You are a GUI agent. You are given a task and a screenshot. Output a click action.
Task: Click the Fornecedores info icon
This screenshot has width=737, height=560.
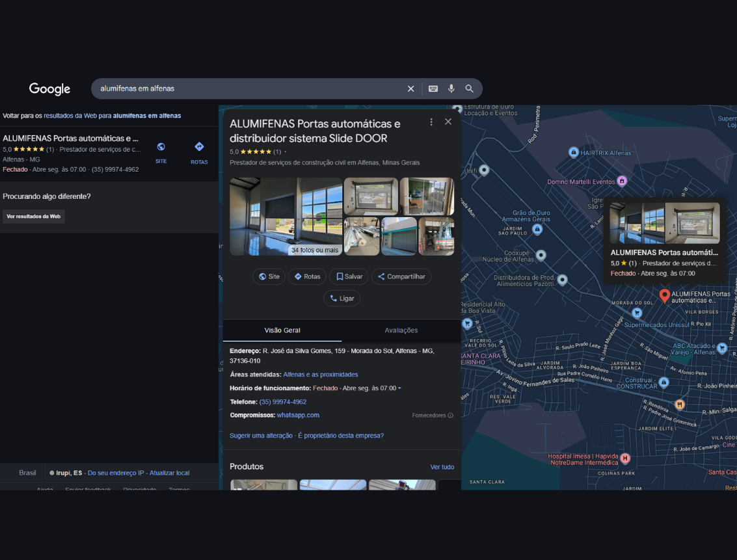tap(450, 416)
